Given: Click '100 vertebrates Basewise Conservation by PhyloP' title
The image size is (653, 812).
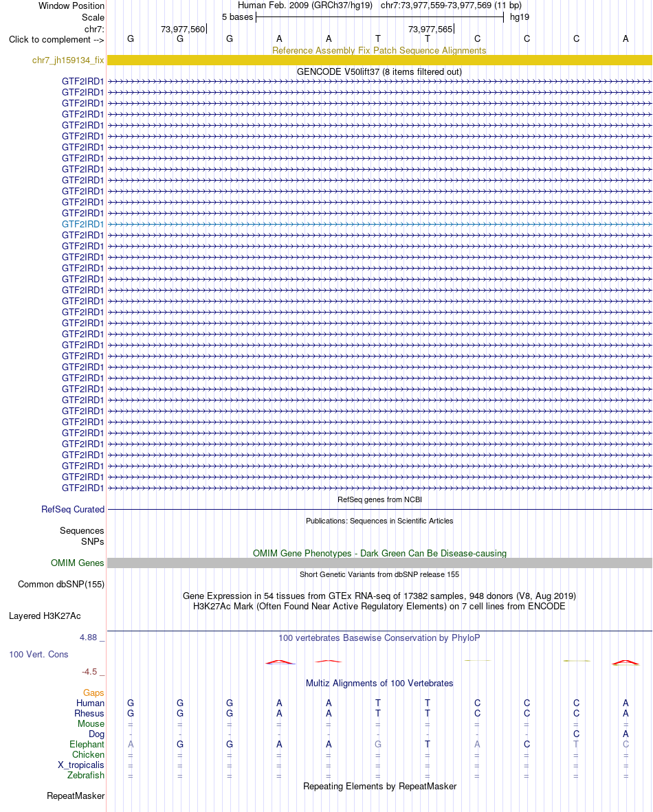Looking at the screenshot, I should [x=379, y=638].
